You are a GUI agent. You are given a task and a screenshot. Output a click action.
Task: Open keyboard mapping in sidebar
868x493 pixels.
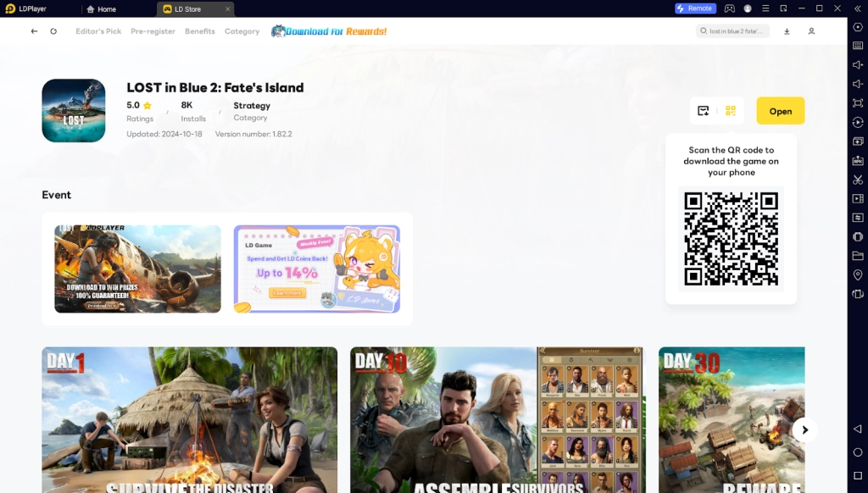[858, 46]
